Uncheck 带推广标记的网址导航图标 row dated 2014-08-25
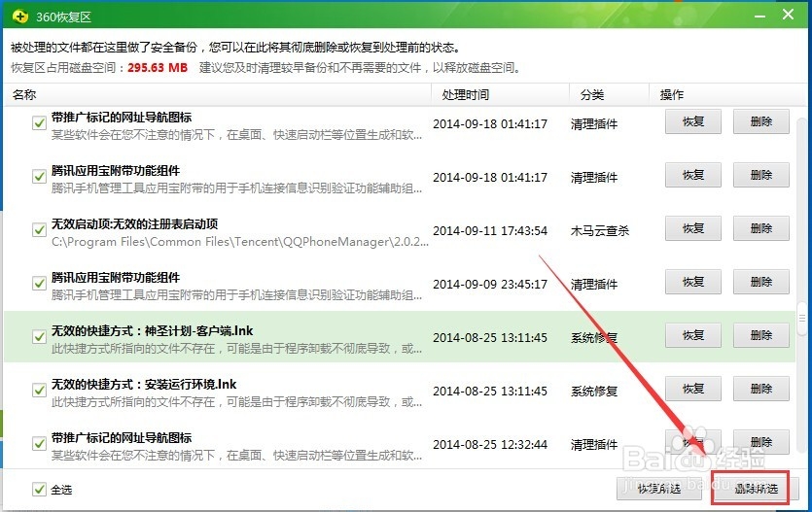 tap(39, 443)
